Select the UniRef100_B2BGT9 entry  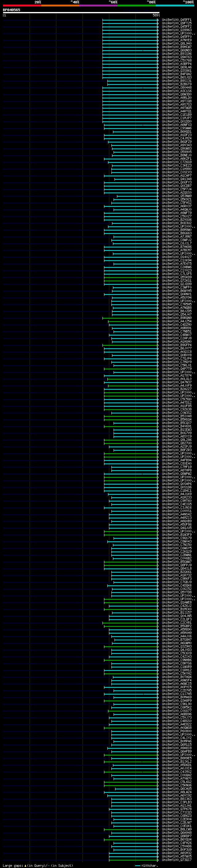pyautogui.click(x=177, y=84)
